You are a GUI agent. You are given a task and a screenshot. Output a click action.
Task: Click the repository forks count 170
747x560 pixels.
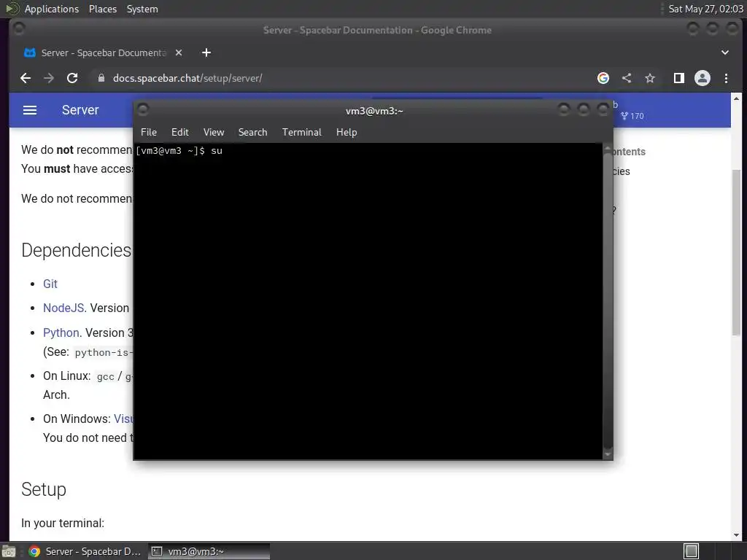point(632,116)
